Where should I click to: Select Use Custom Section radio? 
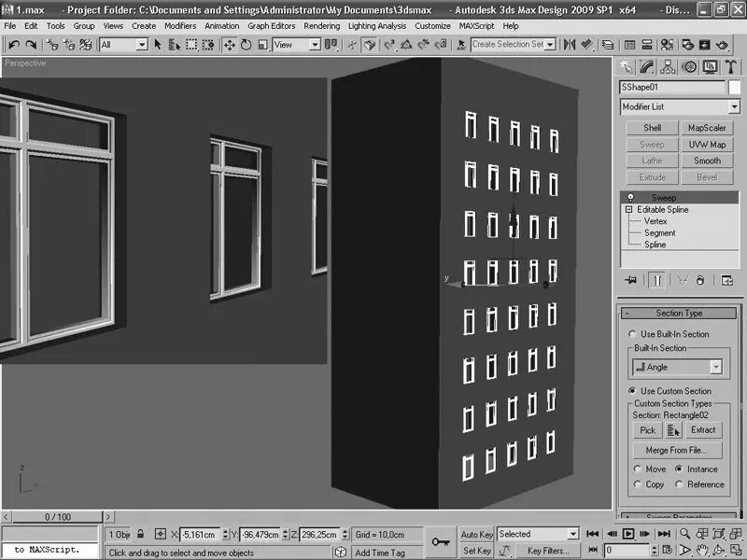click(x=632, y=390)
